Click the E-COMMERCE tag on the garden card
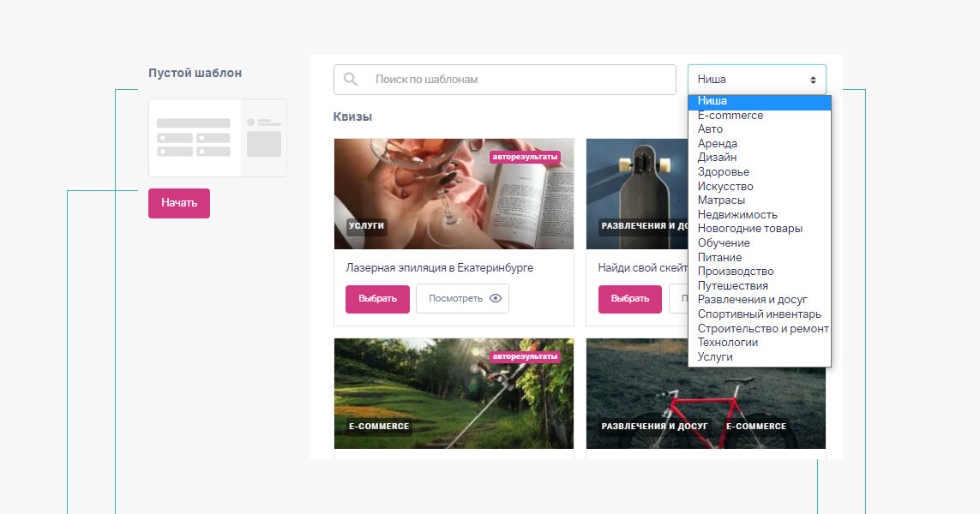 pyautogui.click(x=379, y=427)
